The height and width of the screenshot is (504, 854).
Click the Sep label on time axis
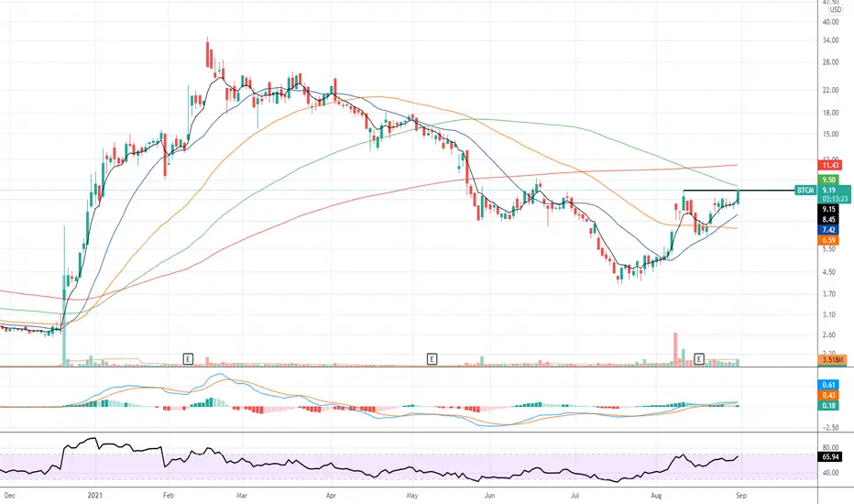741,495
